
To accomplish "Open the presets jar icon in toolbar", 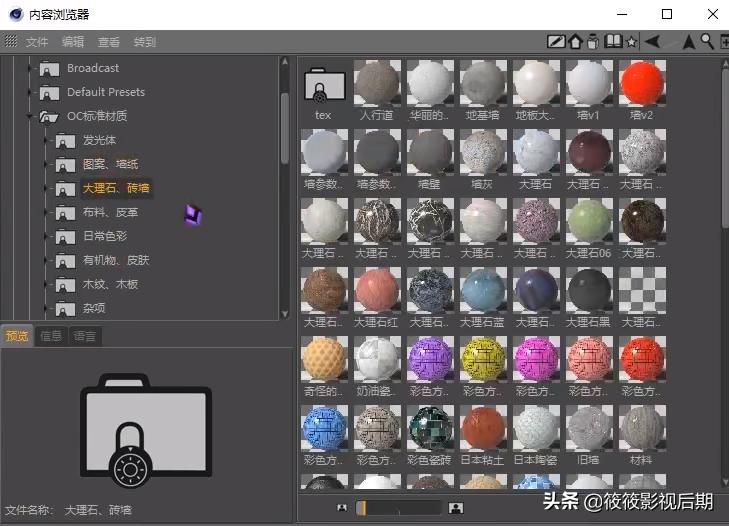I will pyautogui.click(x=593, y=42).
